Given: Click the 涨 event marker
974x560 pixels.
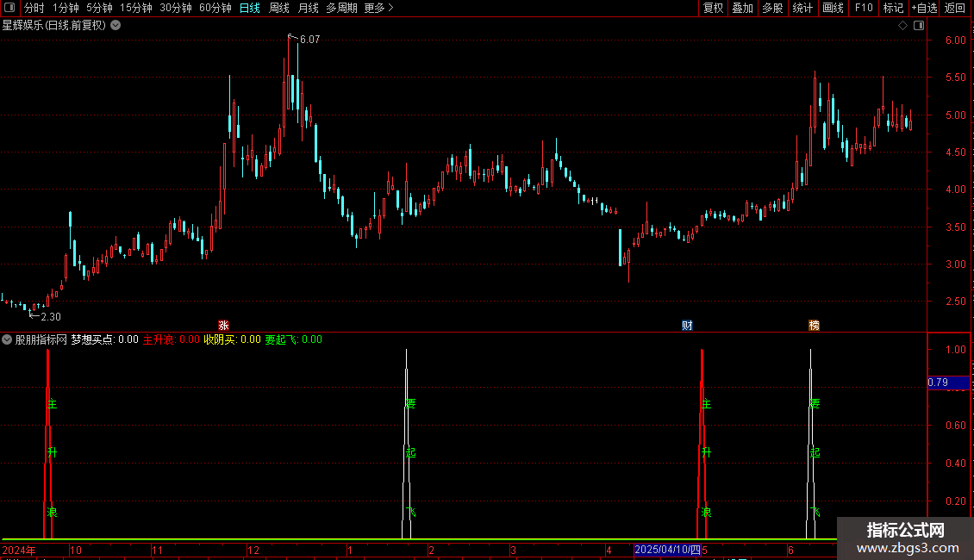Looking at the screenshot, I should (223, 326).
